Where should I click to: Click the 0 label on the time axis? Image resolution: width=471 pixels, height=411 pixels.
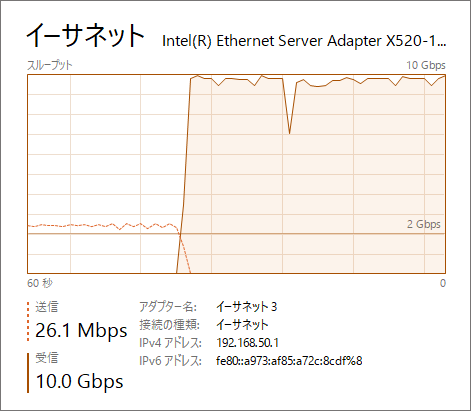pyautogui.click(x=442, y=283)
